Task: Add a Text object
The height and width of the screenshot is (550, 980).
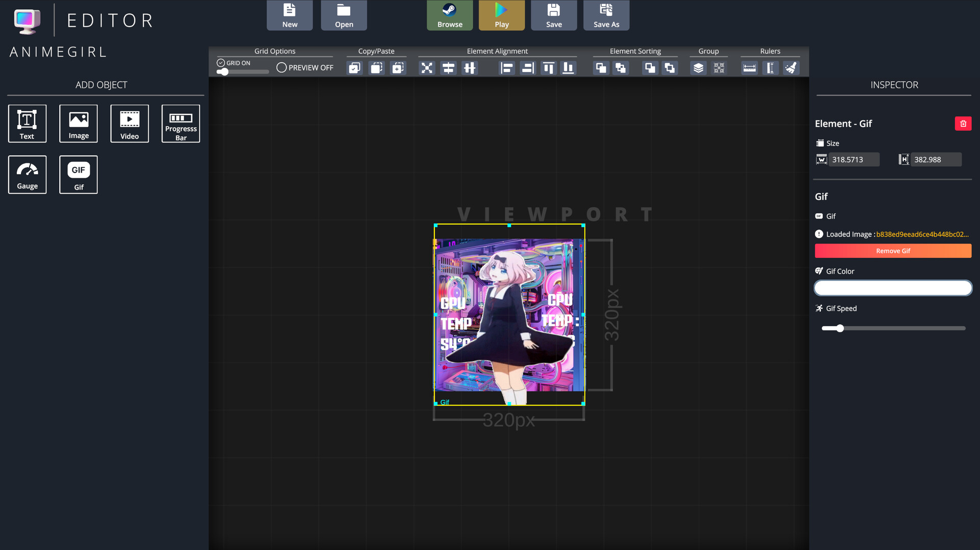Action: tap(27, 124)
